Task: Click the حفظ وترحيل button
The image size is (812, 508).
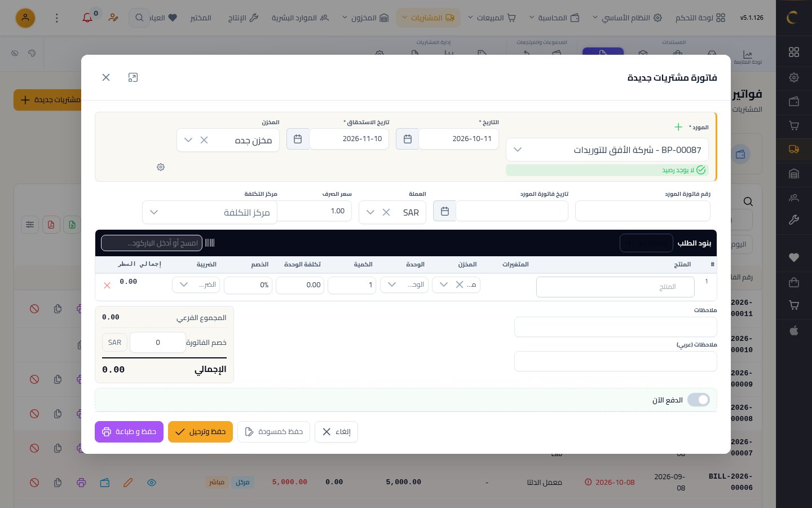Action: click(x=200, y=432)
